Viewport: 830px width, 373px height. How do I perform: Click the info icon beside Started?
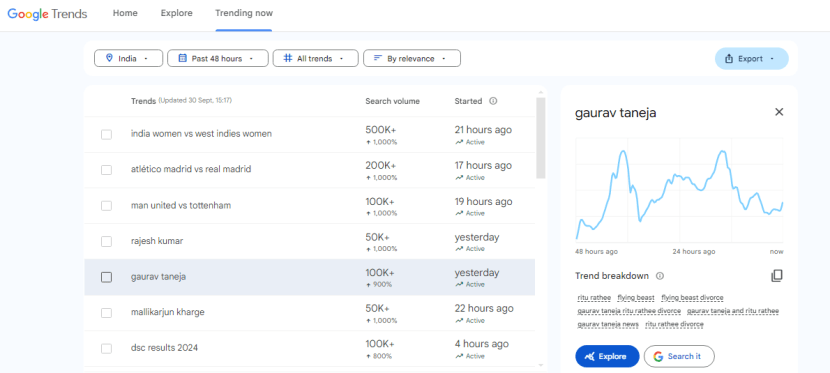[x=493, y=101]
